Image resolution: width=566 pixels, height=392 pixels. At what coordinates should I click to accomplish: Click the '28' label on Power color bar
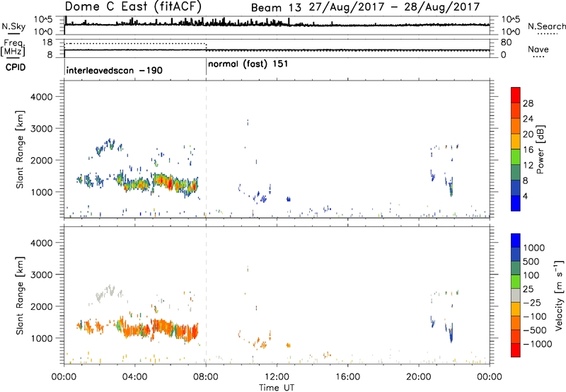pos(528,103)
